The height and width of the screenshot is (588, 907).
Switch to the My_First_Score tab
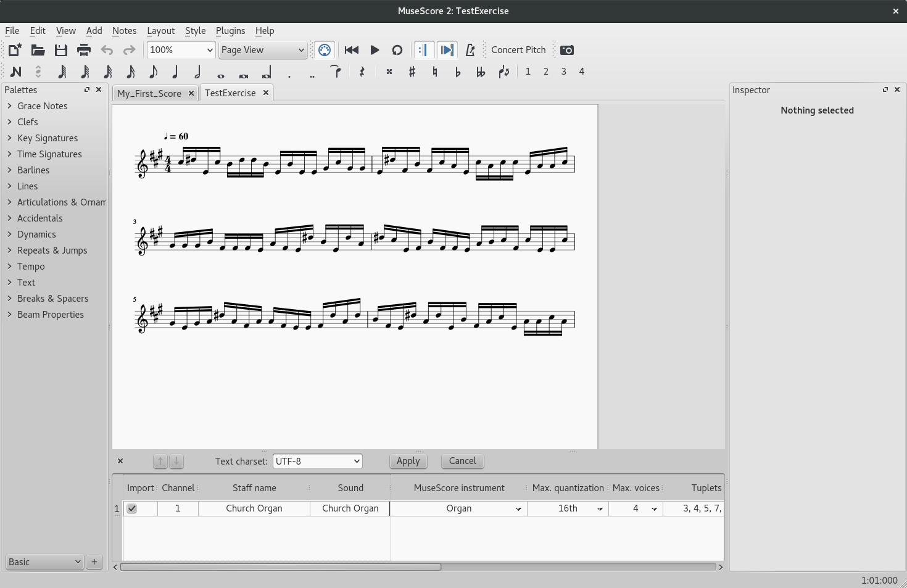pyautogui.click(x=149, y=93)
